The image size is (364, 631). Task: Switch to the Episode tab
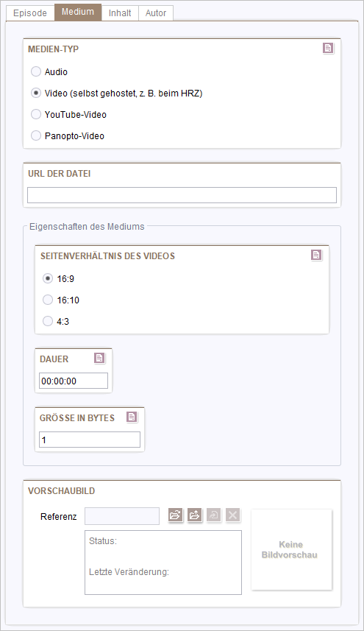click(x=30, y=13)
